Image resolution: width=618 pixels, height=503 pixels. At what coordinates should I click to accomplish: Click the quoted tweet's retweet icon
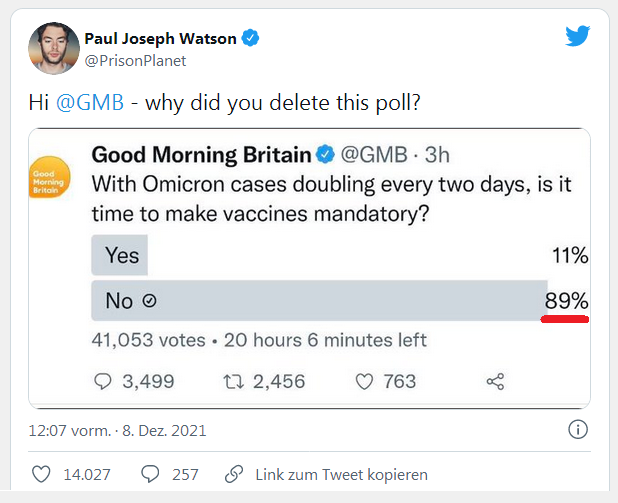tap(232, 381)
